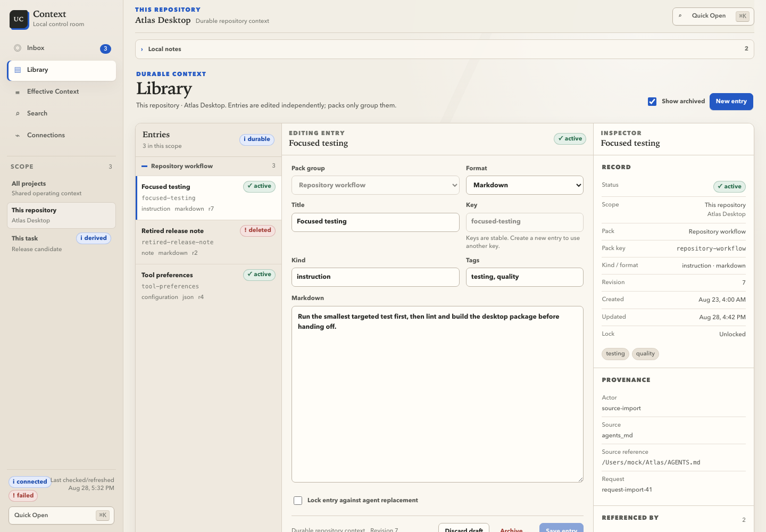Screen dimensions: 766x532
Task: Click the UC app logo icon
Action: pos(19,19)
